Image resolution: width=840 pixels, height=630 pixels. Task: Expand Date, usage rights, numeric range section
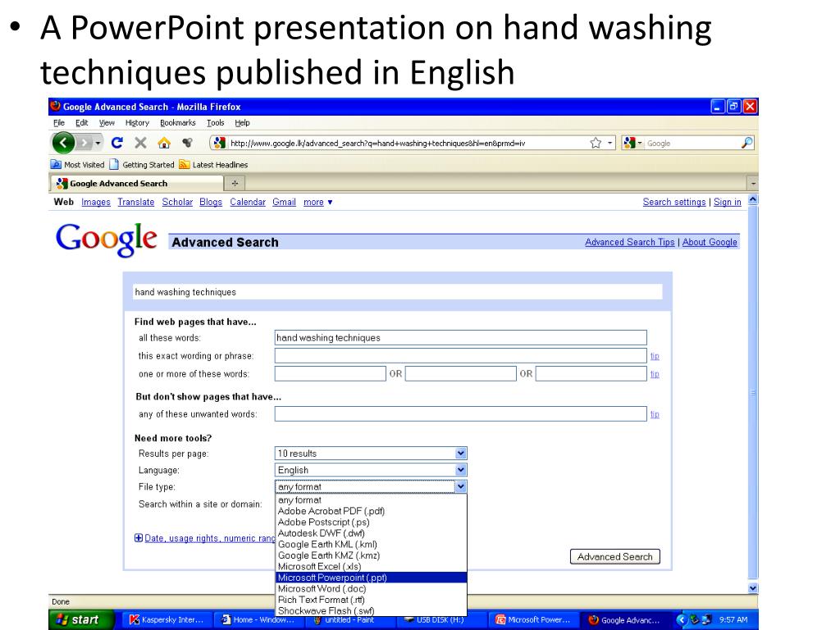[x=204, y=538]
